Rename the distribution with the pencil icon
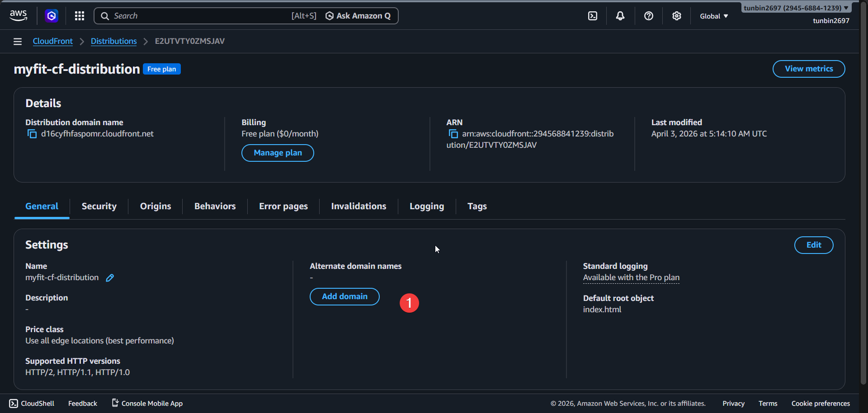This screenshot has width=868, height=413. (x=109, y=278)
